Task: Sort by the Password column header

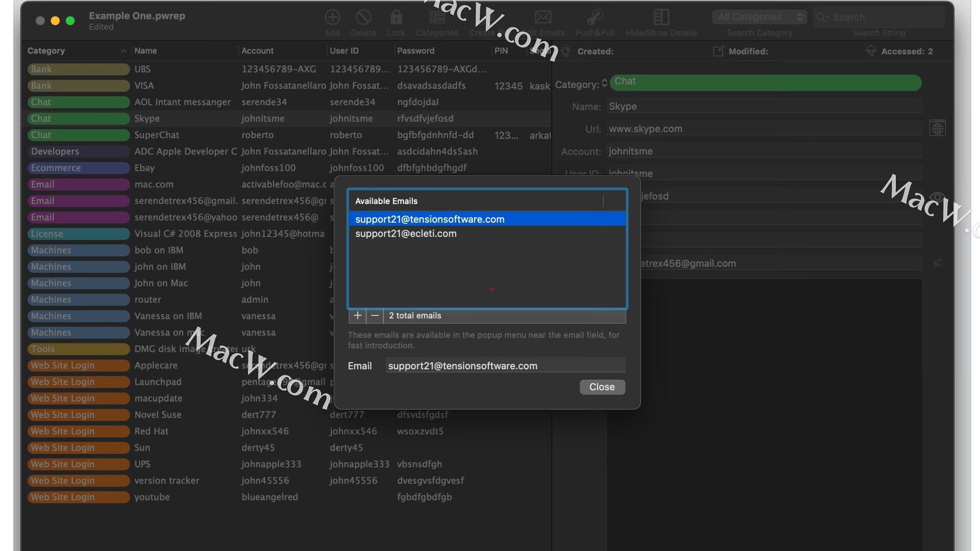Action: coord(443,51)
